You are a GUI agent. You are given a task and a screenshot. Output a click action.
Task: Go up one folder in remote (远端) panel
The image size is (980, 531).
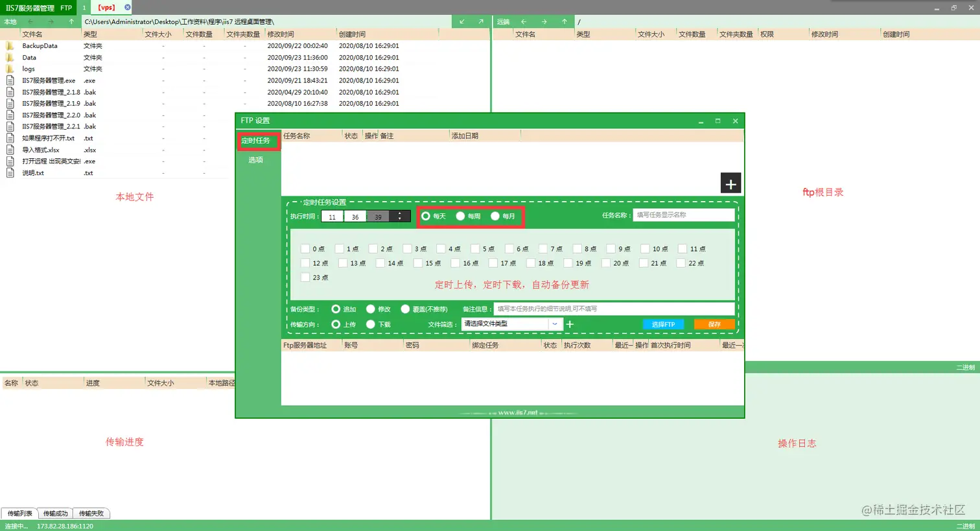click(x=565, y=21)
